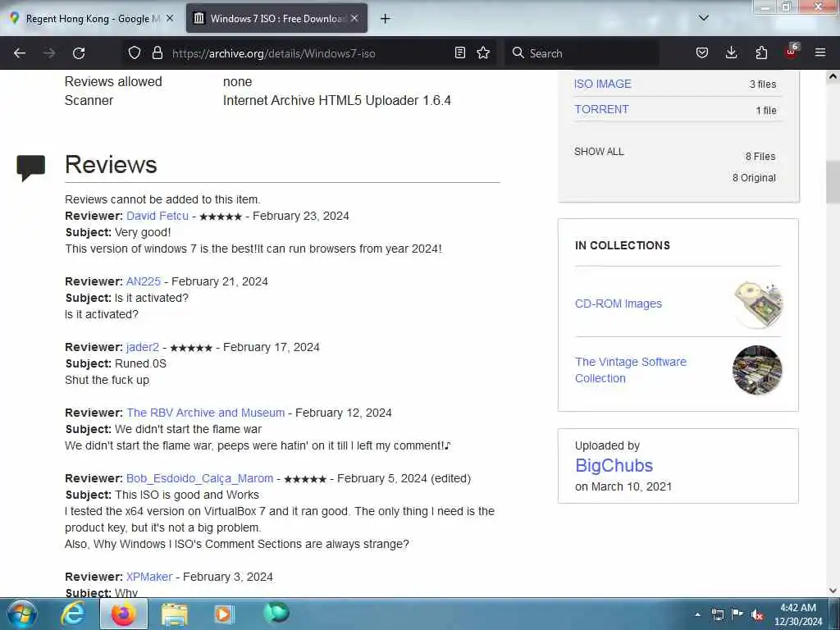840x630 pixels.
Task: Open uBlock extension with badge 6
Action: (792, 52)
